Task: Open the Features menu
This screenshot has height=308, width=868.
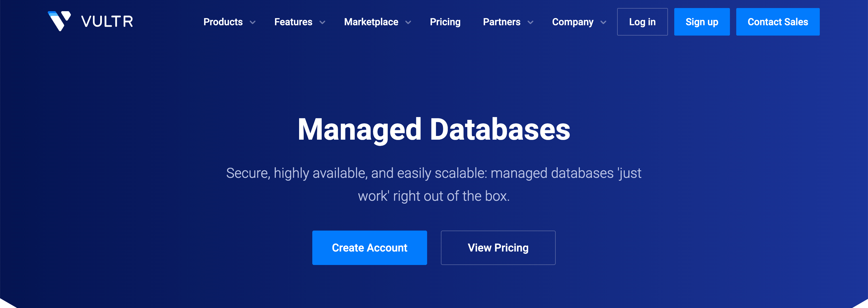Action: click(293, 22)
